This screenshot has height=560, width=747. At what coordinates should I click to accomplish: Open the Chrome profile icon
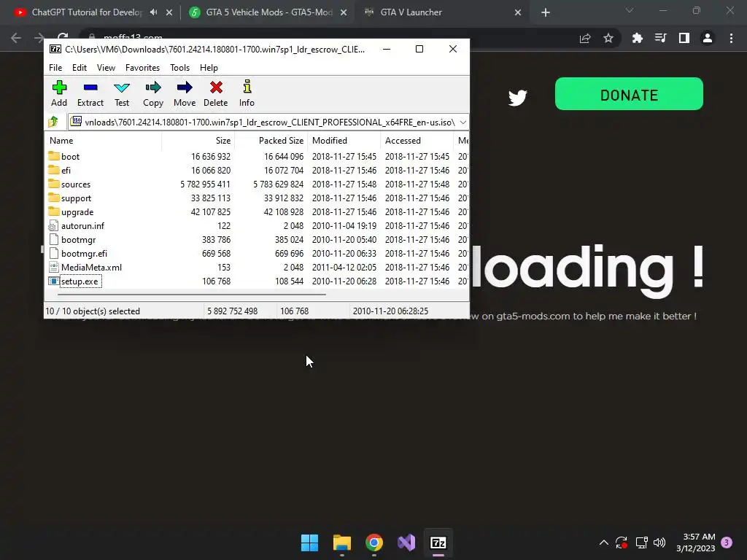click(708, 38)
